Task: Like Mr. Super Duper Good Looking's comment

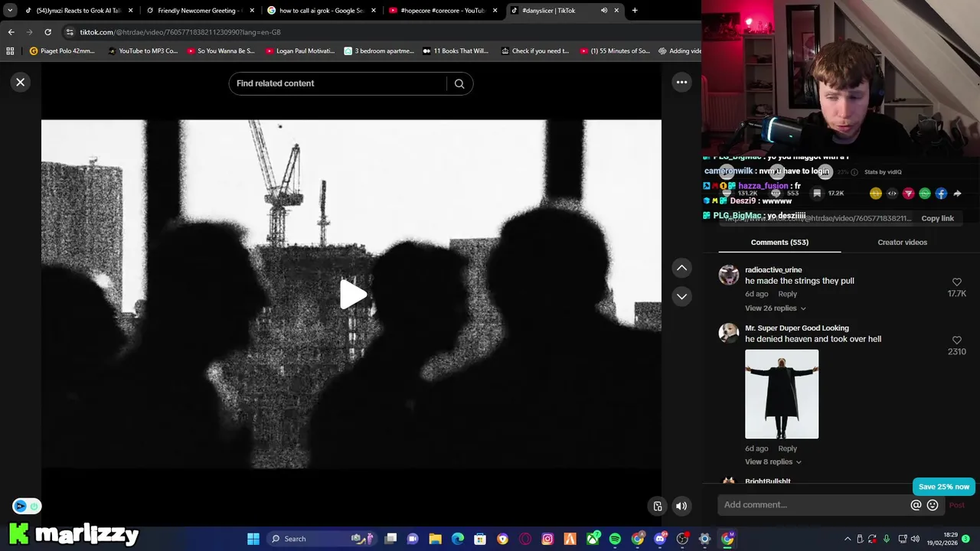Action: pos(956,341)
